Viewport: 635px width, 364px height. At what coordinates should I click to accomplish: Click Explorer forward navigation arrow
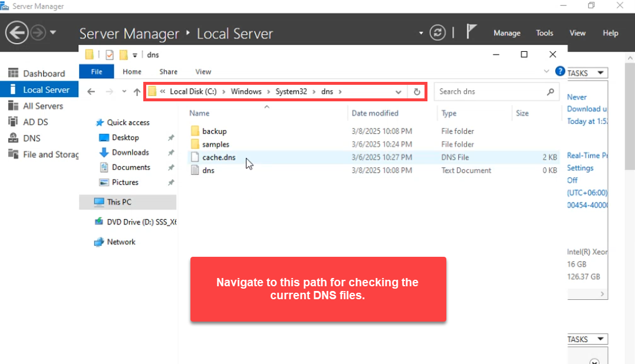coord(109,92)
